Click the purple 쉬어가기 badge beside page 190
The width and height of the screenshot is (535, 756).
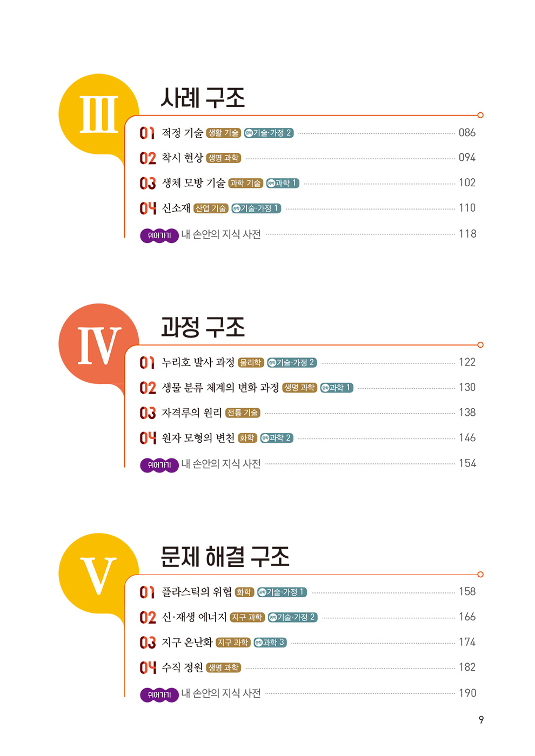[x=159, y=694]
